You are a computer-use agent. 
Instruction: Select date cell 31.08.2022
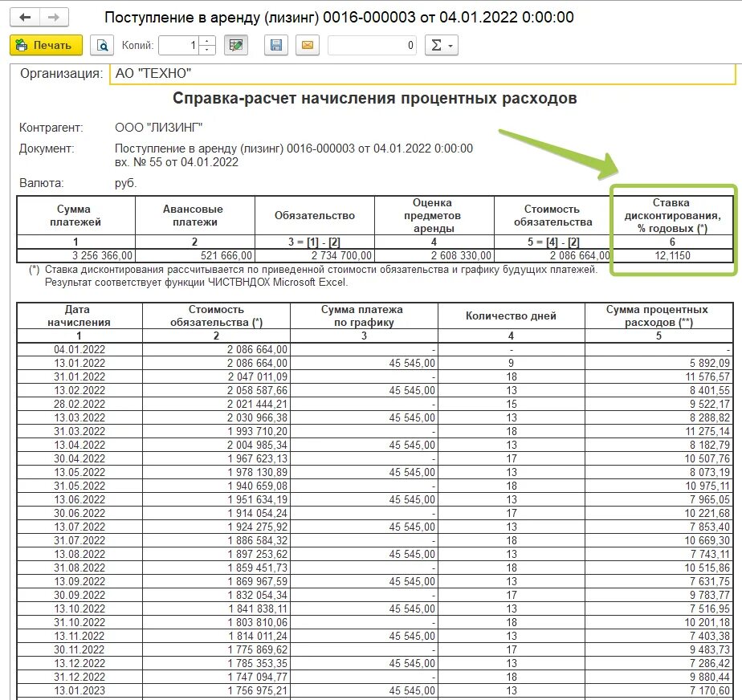coord(79,568)
